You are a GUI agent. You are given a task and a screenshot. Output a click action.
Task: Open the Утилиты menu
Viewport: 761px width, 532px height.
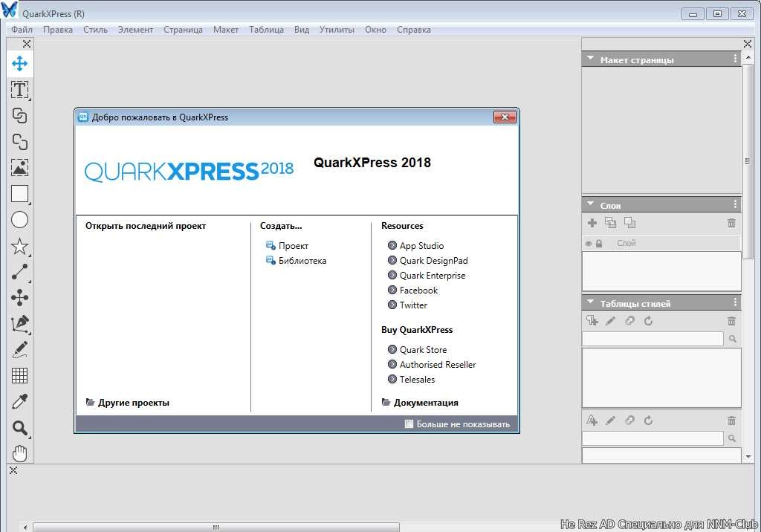coord(337,30)
